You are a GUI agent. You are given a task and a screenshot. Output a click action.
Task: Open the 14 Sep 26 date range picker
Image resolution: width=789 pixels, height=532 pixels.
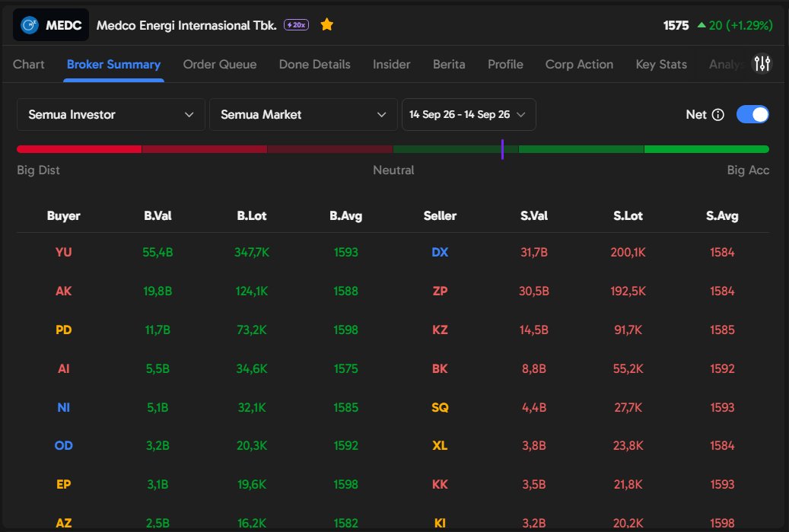tap(469, 114)
